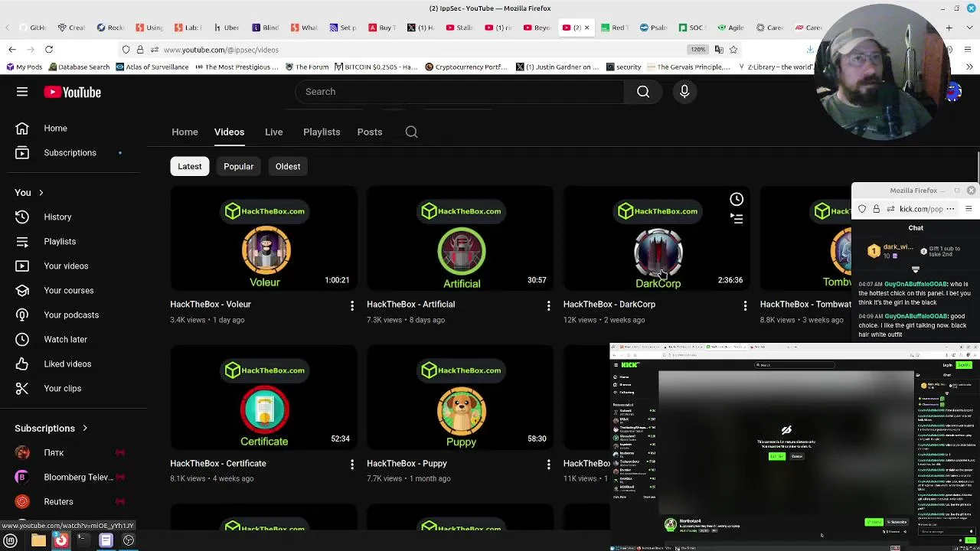The height and width of the screenshot is (551, 980).
Task: Open Your podcasts in the sidebar
Action: (x=71, y=315)
